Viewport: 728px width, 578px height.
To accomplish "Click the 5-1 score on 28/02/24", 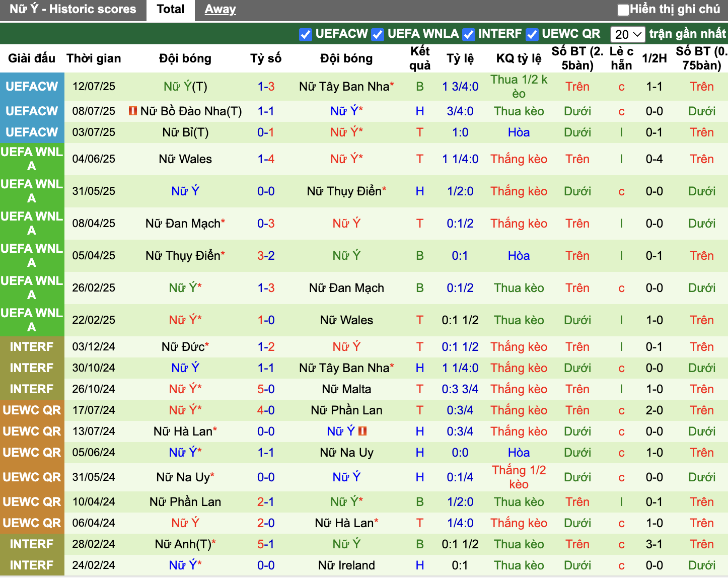I will 266,544.
